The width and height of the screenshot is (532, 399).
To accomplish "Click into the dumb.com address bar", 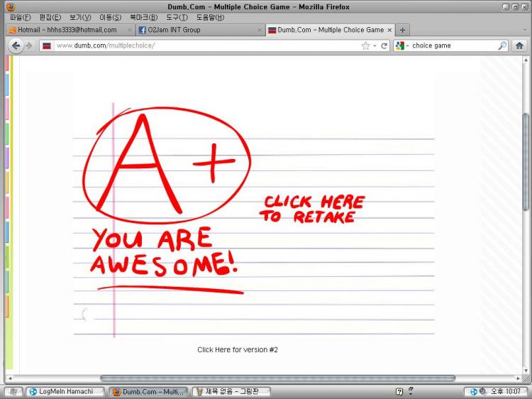I will (206, 45).
